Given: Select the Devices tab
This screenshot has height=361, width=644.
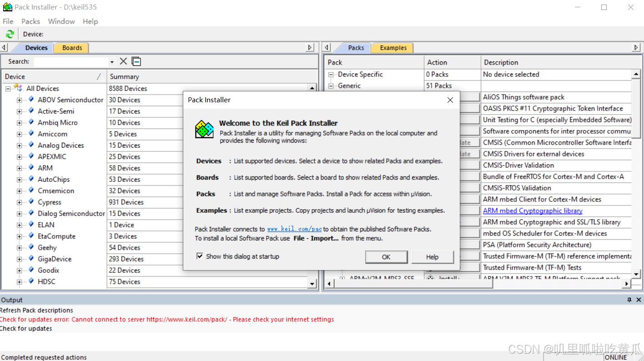Looking at the screenshot, I should [x=36, y=48].
